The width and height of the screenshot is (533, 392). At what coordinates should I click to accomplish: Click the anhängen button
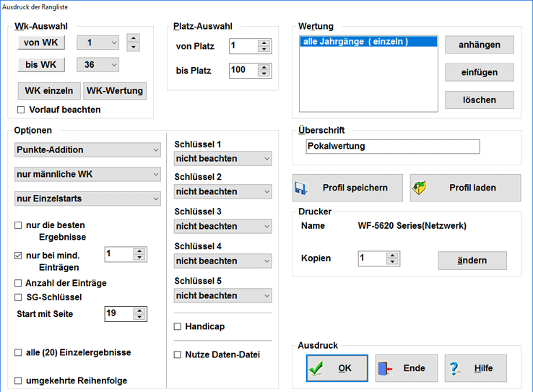pos(479,45)
